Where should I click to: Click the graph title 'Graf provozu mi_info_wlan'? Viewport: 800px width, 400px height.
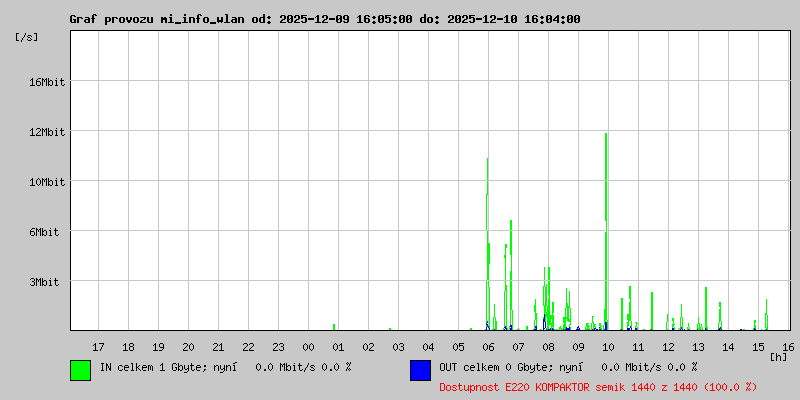158,19
